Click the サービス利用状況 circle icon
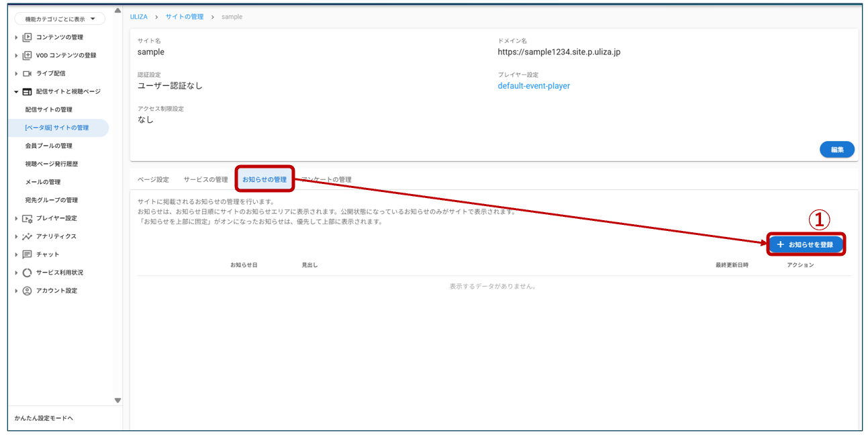The height and width of the screenshot is (435, 868). pos(28,273)
